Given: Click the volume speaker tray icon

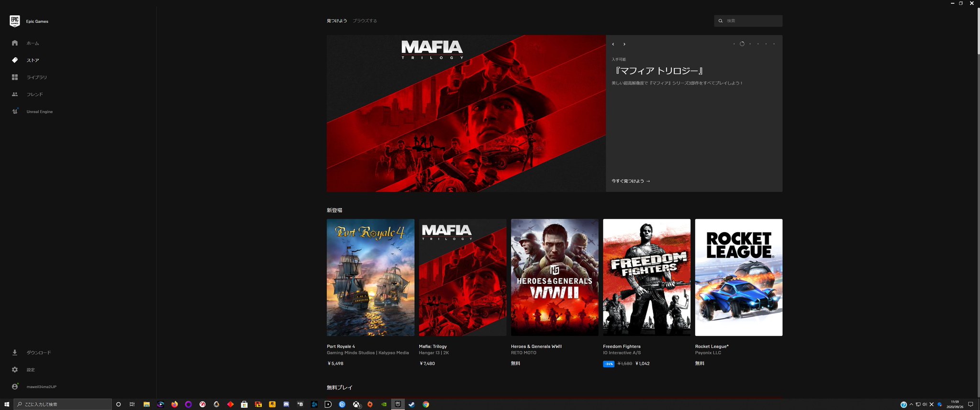Looking at the screenshot, I should click(924, 404).
